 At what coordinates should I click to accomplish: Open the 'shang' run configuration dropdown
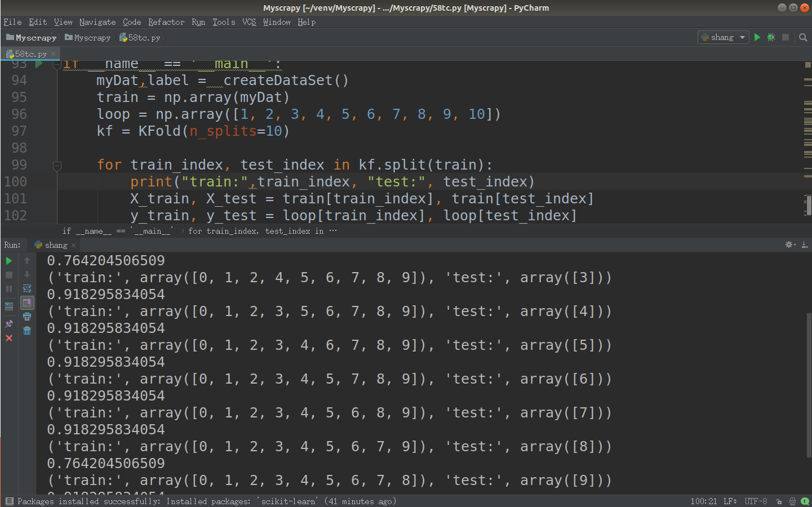coord(724,37)
